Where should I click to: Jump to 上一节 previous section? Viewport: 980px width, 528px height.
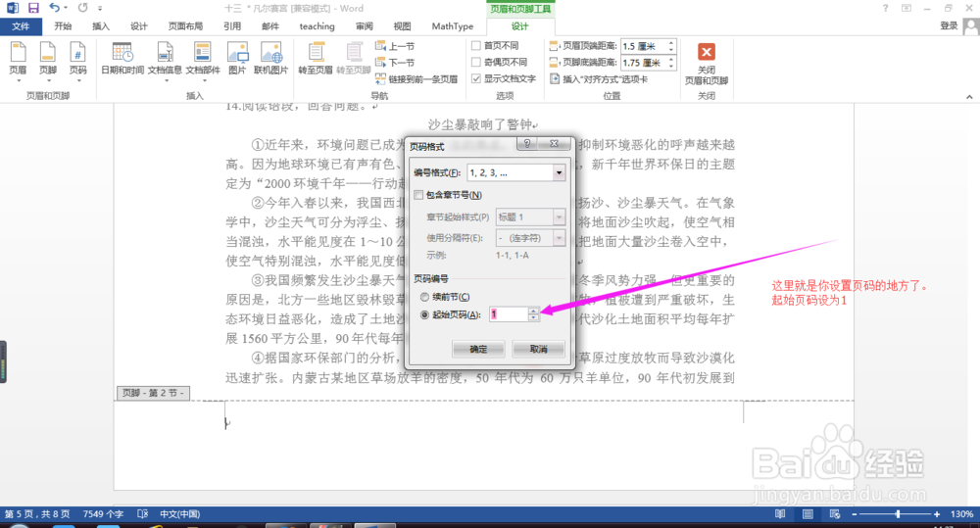tap(395, 46)
